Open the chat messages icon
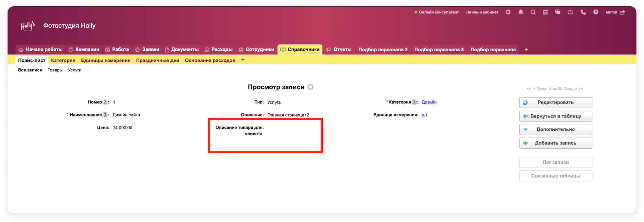Viewport: 644px width, 222px height. click(x=558, y=12)
